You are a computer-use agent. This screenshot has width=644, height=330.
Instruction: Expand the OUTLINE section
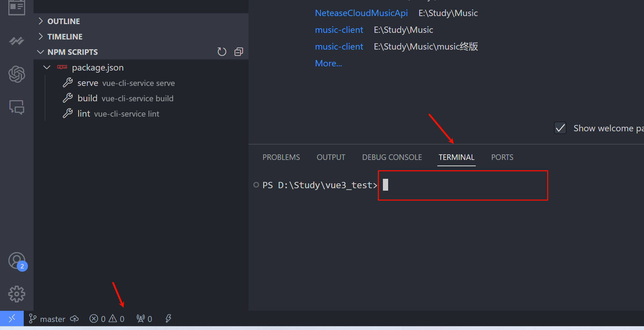(141, 21)
